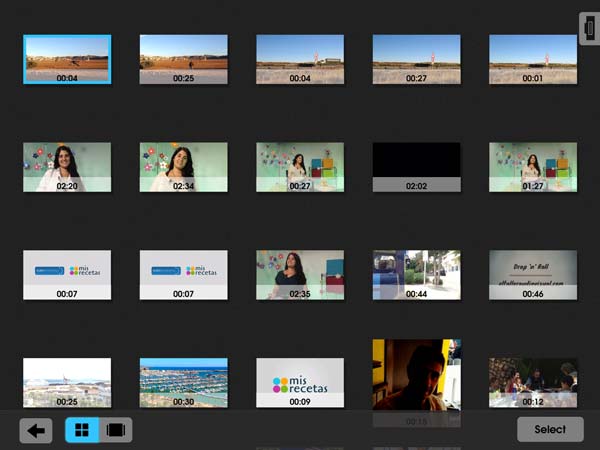
Task: Open street scene clip lasting 00:44
Action: click(416, 275)
